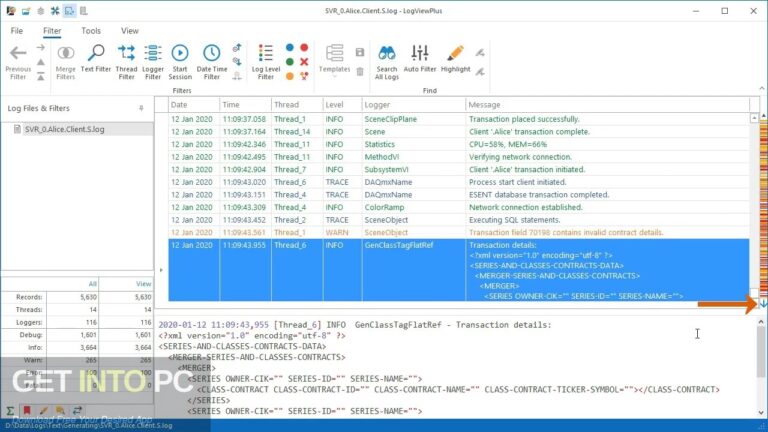Click the 'All' statistics column header
This screenshot has width=768, height=432.
click(93, 284)
